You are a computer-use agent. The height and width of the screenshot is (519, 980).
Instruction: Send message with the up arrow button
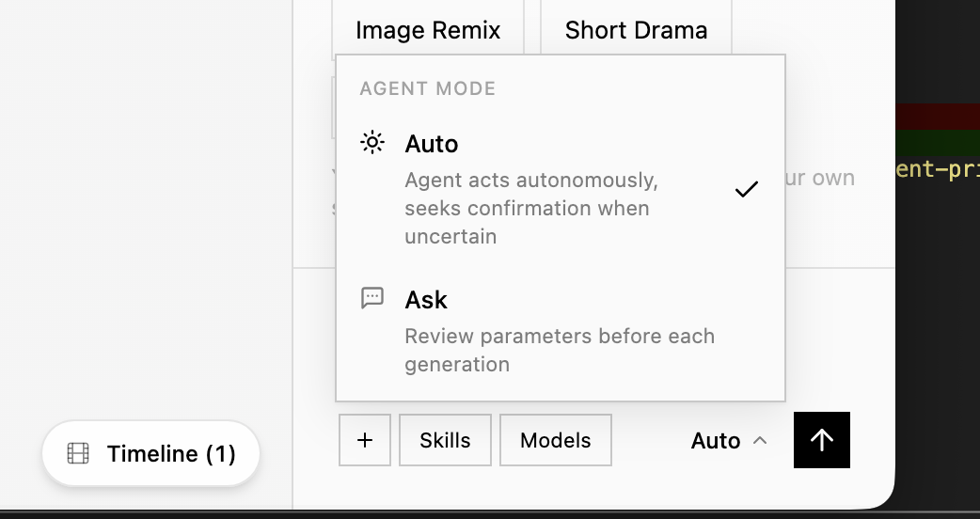click(822, 440)
